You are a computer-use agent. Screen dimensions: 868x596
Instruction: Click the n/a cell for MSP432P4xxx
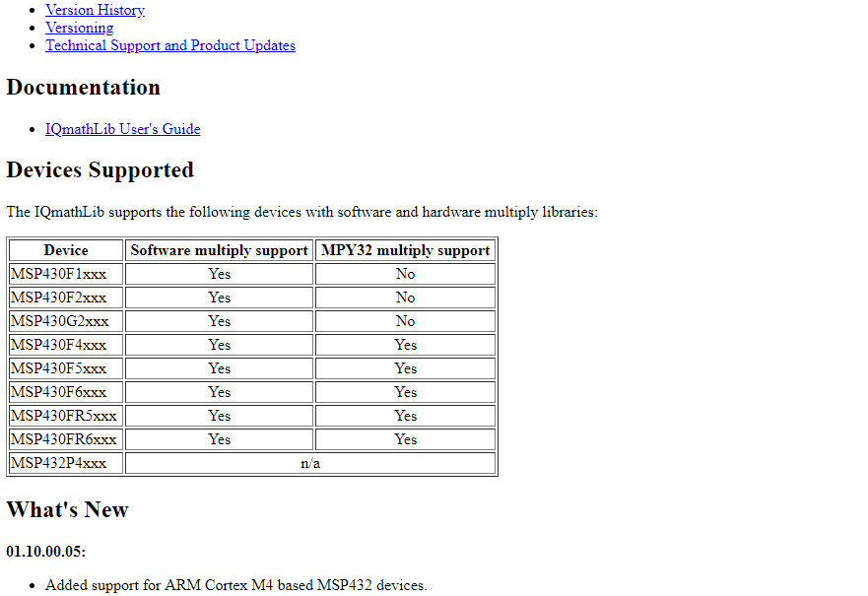[x=310, y=463]
